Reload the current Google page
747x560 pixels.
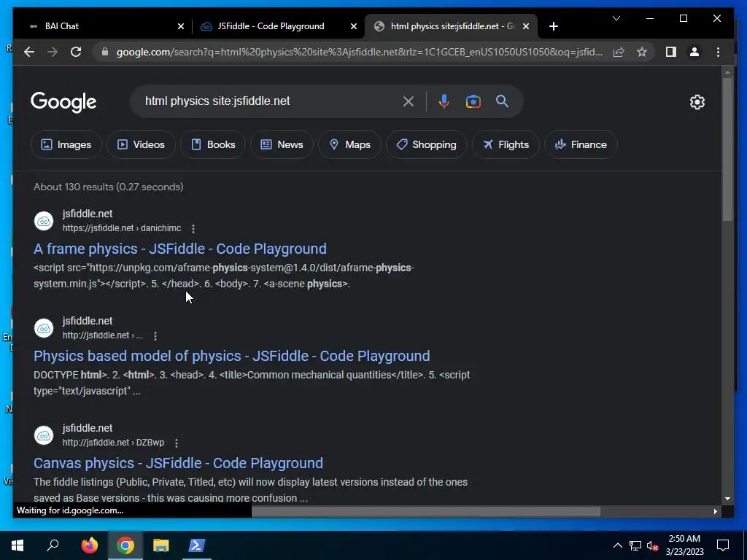point(76,52)
